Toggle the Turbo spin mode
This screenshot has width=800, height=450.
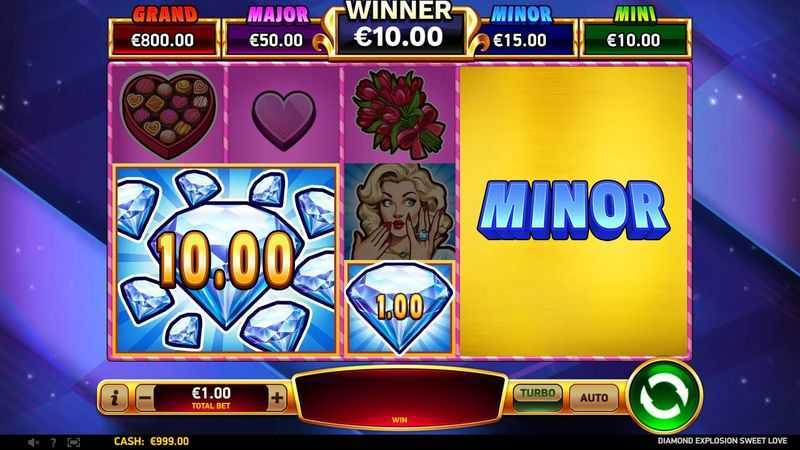(538, 396)
